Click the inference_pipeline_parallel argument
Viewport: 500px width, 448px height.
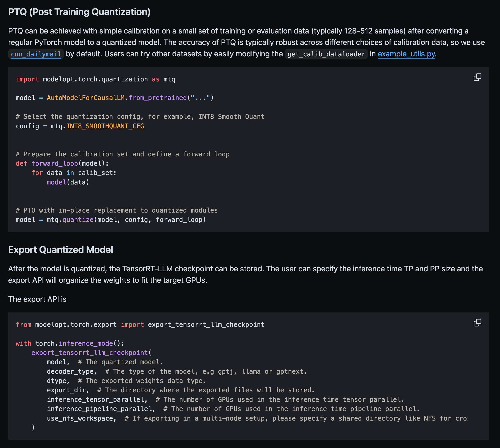[99, 409]
